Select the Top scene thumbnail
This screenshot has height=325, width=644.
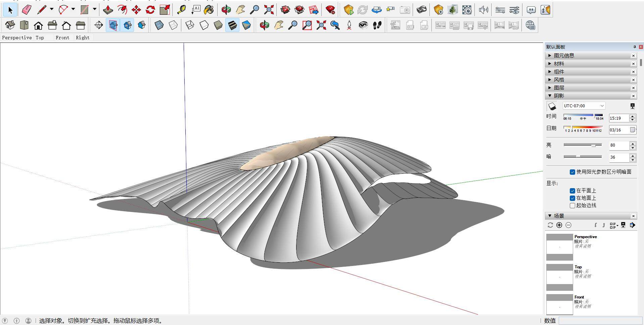[x=559, y=277]
